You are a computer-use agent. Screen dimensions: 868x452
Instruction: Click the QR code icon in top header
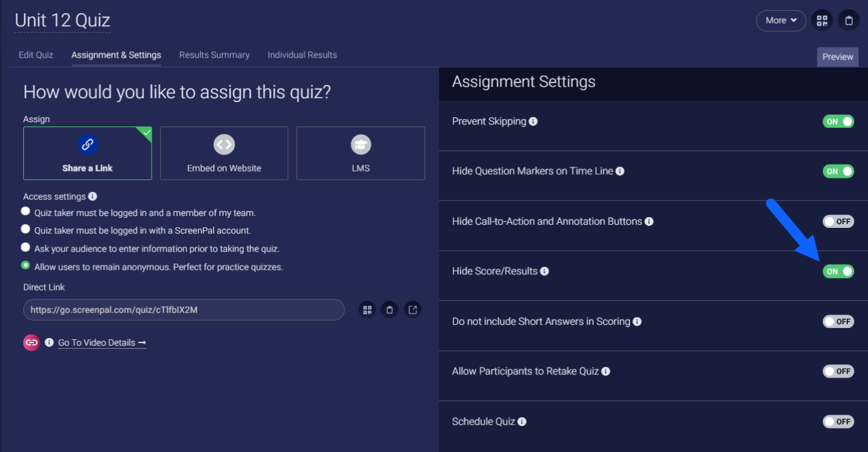pos(822,21)
